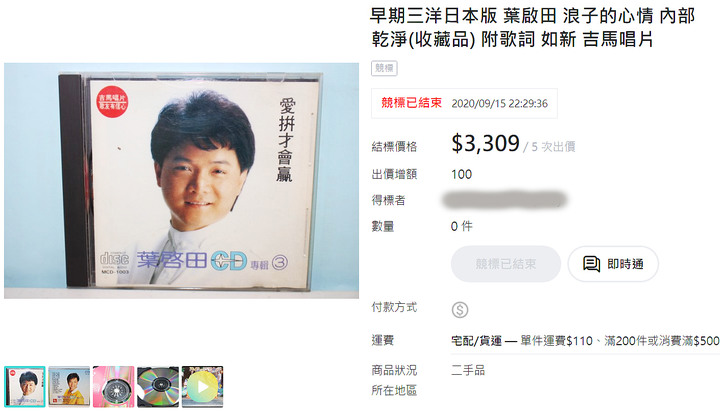Click the dollar payment method icon
Viewport: 720px width, 411px height.
coord(460,310)
